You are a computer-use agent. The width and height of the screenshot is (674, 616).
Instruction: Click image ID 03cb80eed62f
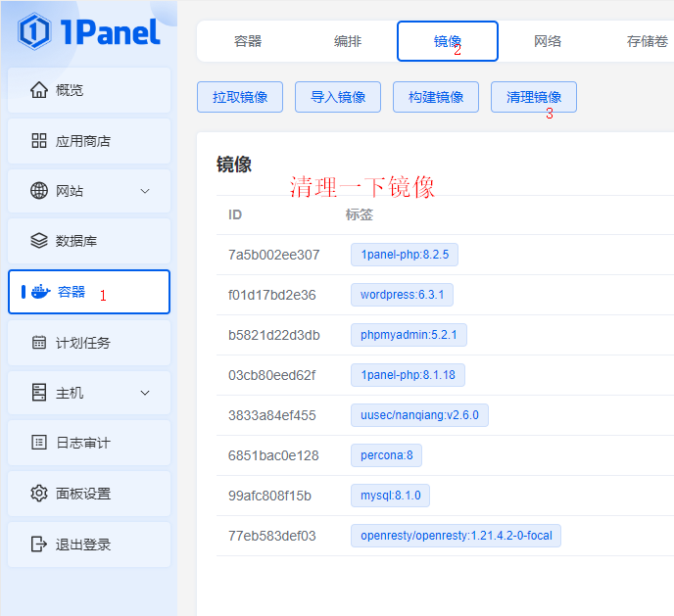click(271, 375)
